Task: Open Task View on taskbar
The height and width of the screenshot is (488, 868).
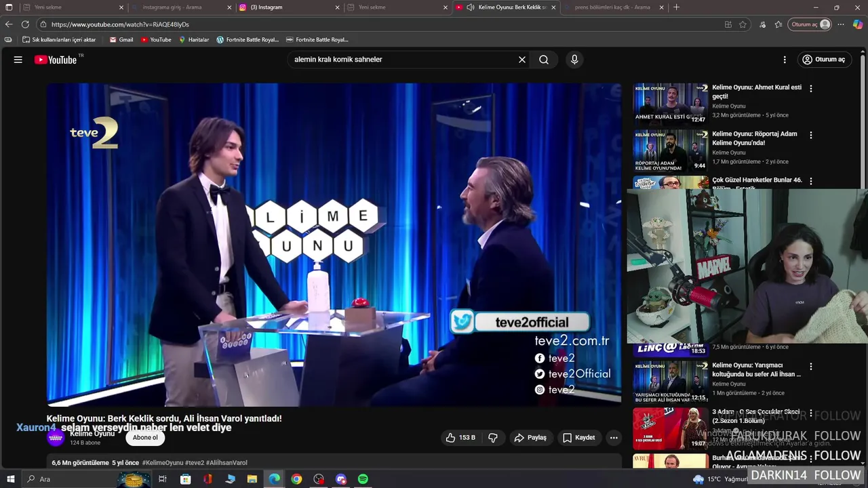Action: 163,479
